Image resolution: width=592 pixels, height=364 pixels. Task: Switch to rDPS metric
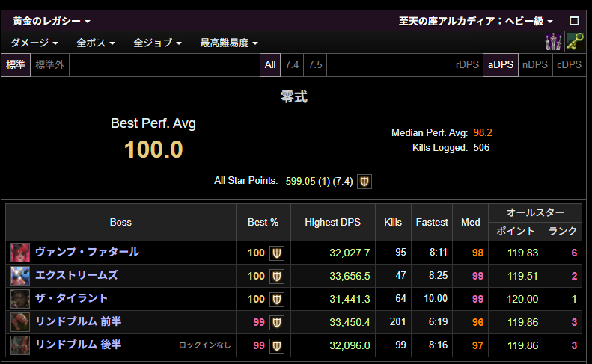[467, 65]
